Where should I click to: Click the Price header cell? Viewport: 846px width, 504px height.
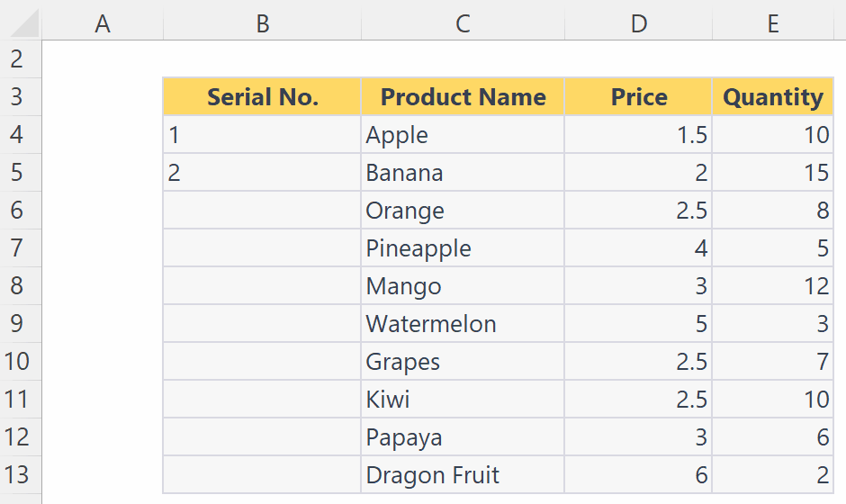(x=638, y=96)
